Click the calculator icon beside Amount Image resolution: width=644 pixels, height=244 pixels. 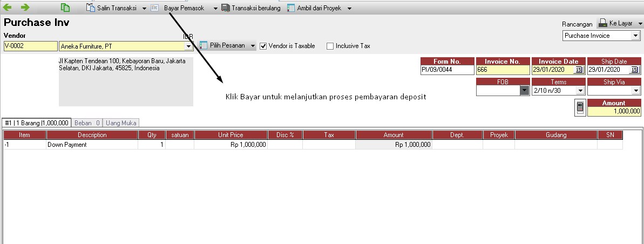tap(580, 108)
